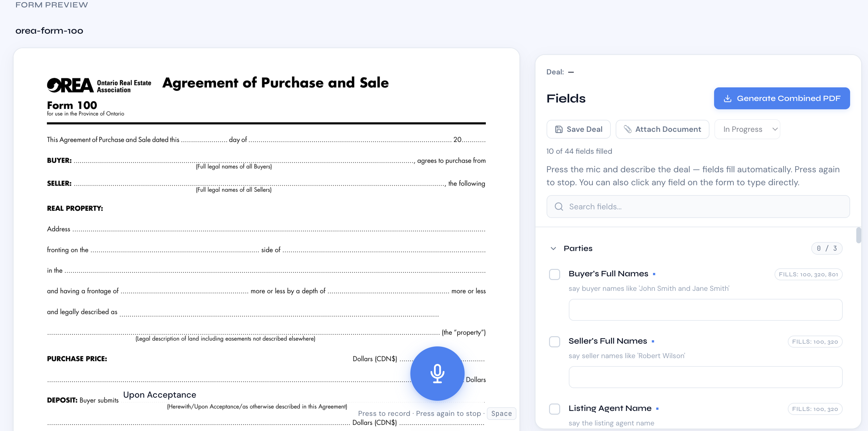Click the floppy disk icon in Save Deal
The height and width of the screenshot is (431, 868).
[559, 129]
